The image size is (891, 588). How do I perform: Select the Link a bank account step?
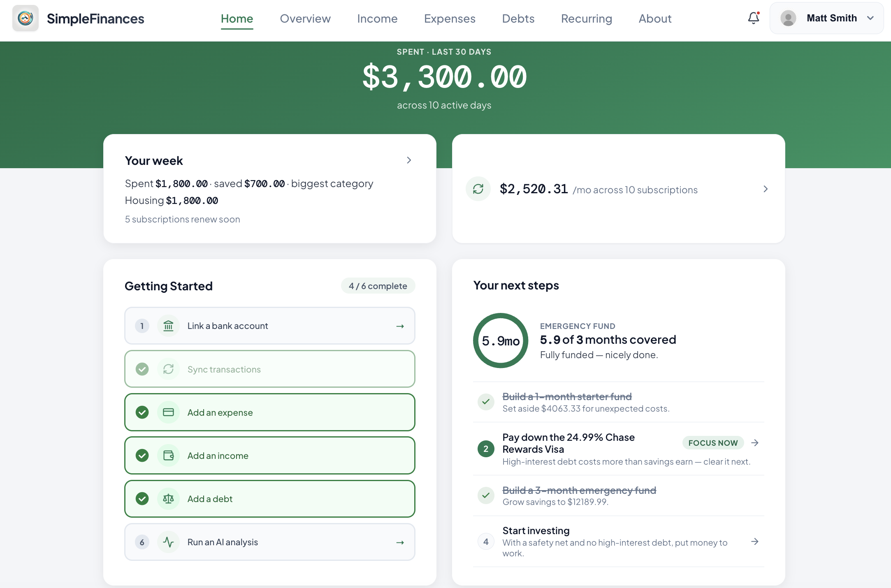click(270, 326)
